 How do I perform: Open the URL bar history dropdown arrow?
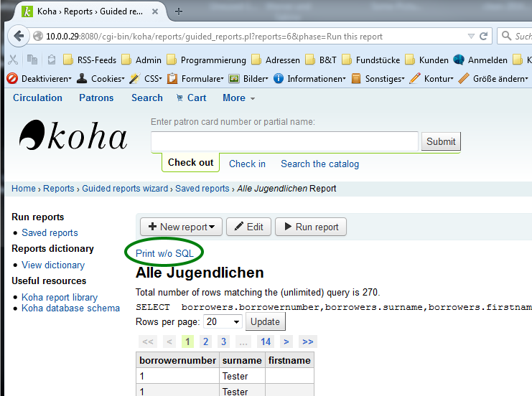471,36
